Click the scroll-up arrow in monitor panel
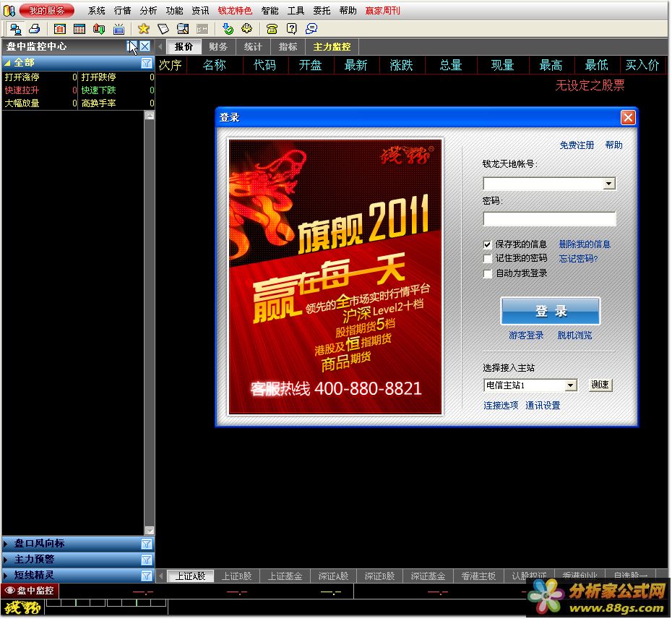 coord(149,116)
